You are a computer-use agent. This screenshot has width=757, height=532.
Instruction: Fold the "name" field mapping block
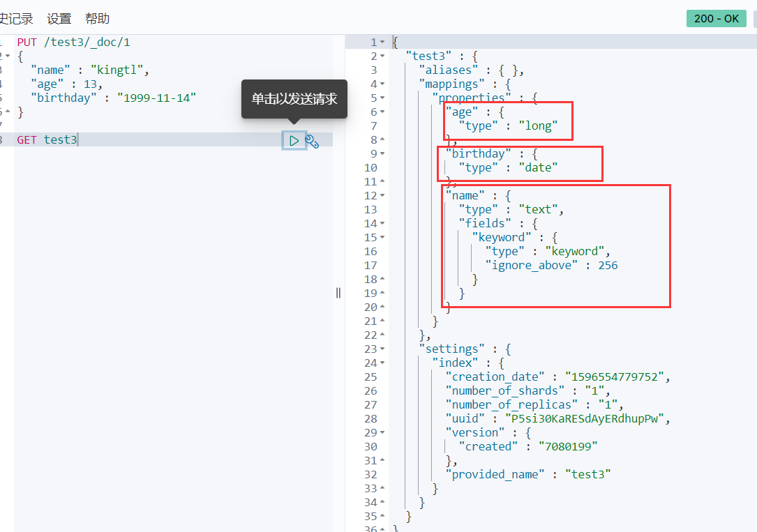(382, 195)
